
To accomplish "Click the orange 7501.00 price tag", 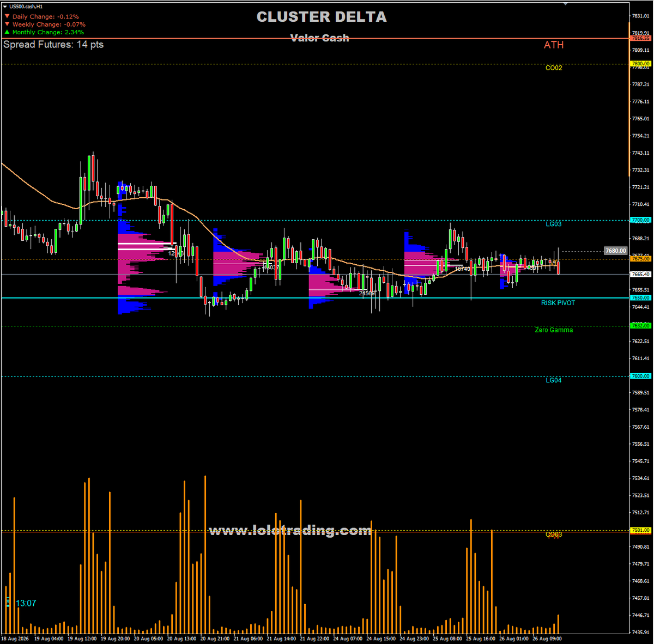I will [x=640, y=530].
